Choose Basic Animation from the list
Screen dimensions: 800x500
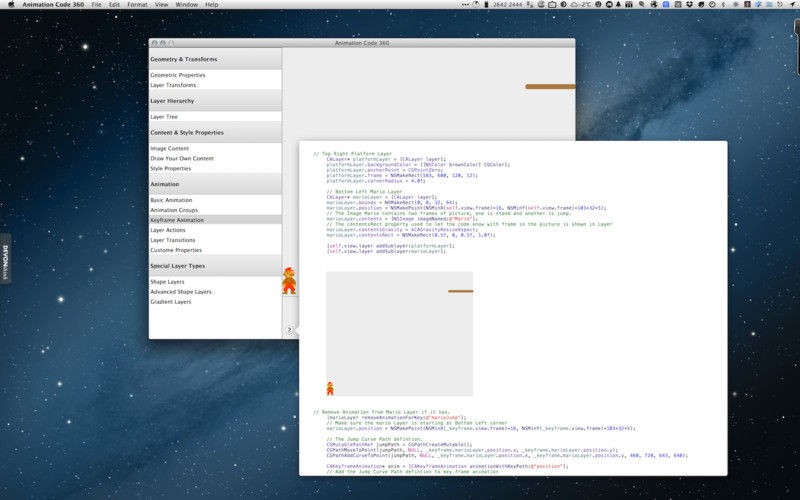pyautogui.click(x=171, y=200)
